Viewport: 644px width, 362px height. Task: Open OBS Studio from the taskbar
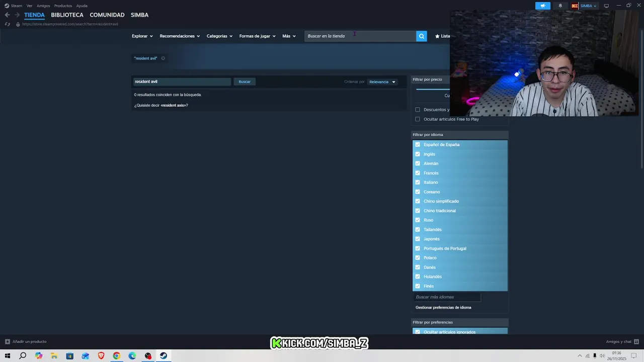coord(148,356)
